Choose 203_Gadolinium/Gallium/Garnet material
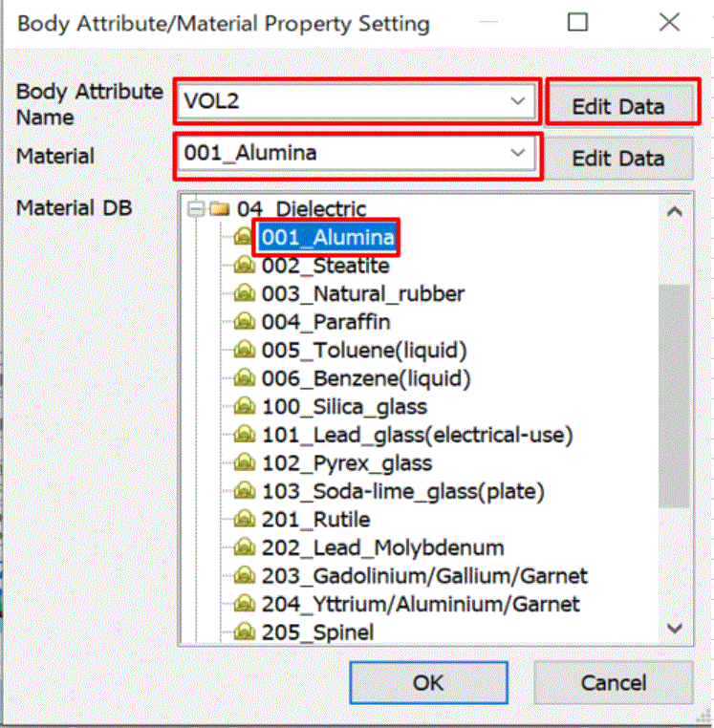This screenshot has height=728, width=714. point(424,576)
